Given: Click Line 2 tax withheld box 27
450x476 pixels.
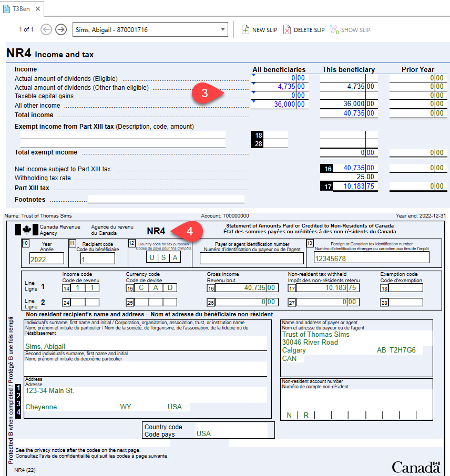Looking at the screenshot, I should coord(328,302).
